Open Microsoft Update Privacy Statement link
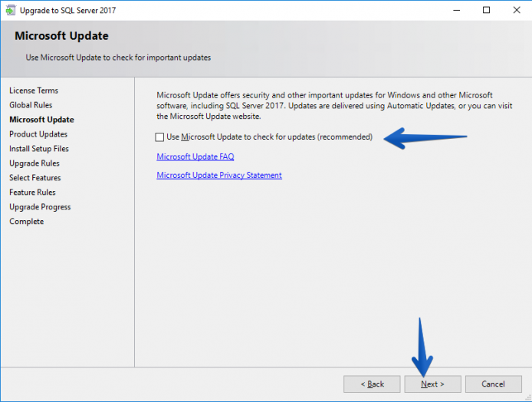Viewport: 532px width, 402px height. click(218, 175)
